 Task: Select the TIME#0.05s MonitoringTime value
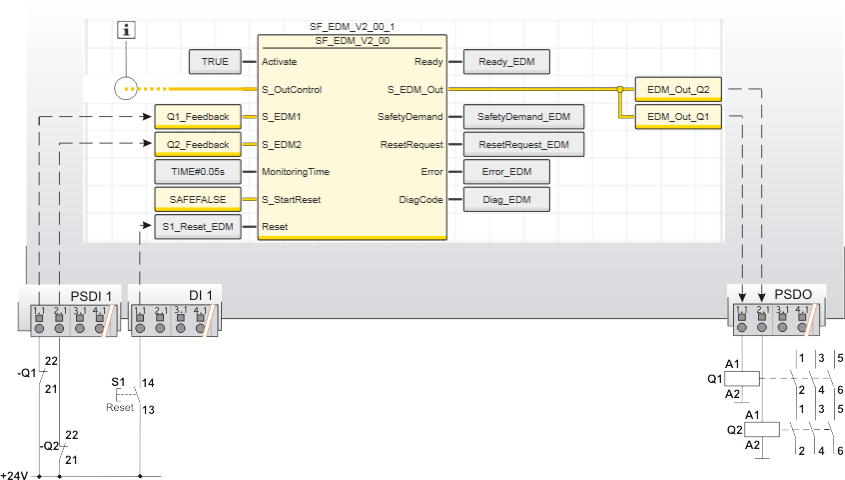tap(198, 172)
